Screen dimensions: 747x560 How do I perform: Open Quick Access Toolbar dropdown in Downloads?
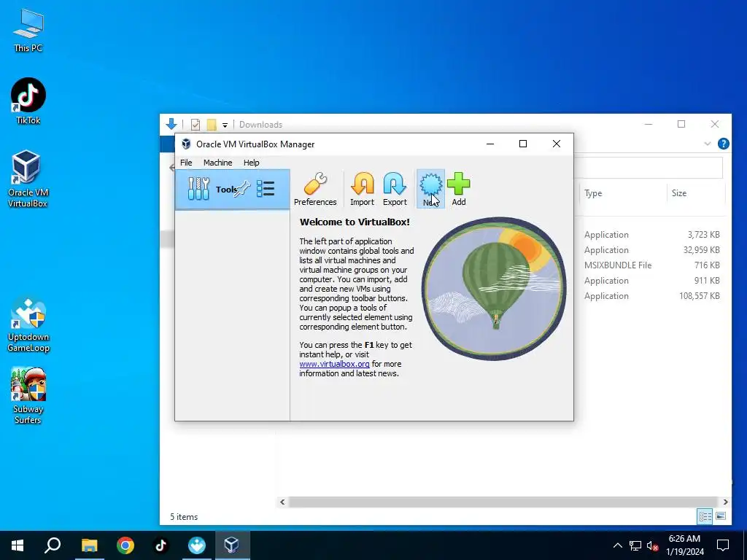click(x=225, y=125)
